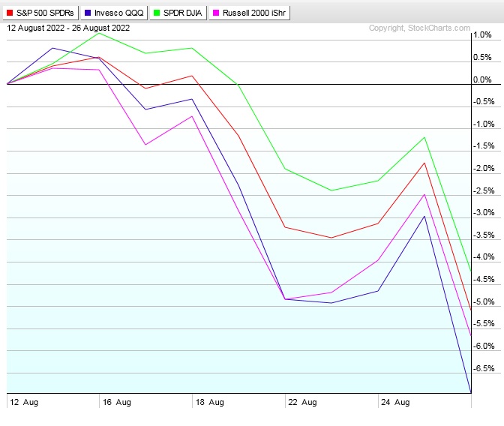Click the 18 Aug x-axis label
Screen dimensions: 504x426
point(209,403)
